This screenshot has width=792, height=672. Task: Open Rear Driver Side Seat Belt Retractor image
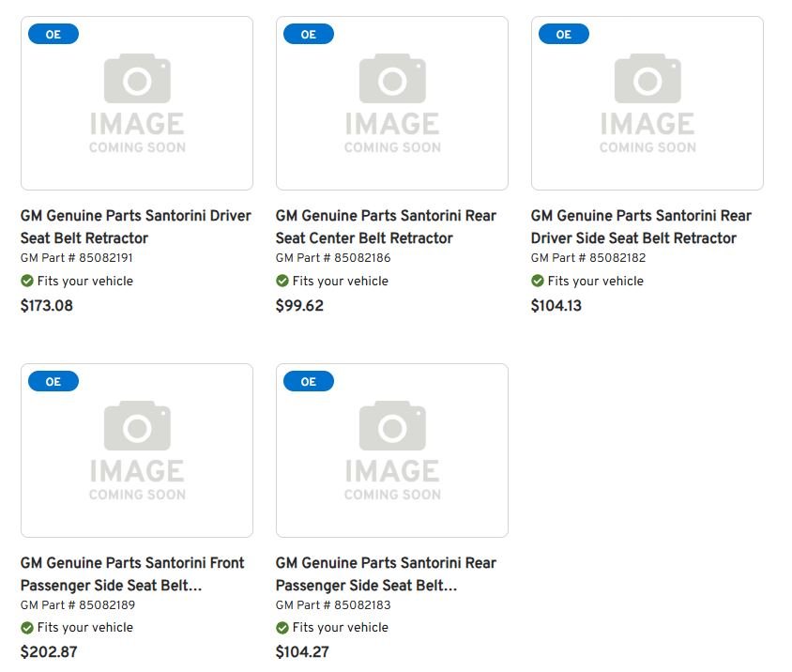tap(647, 103)
